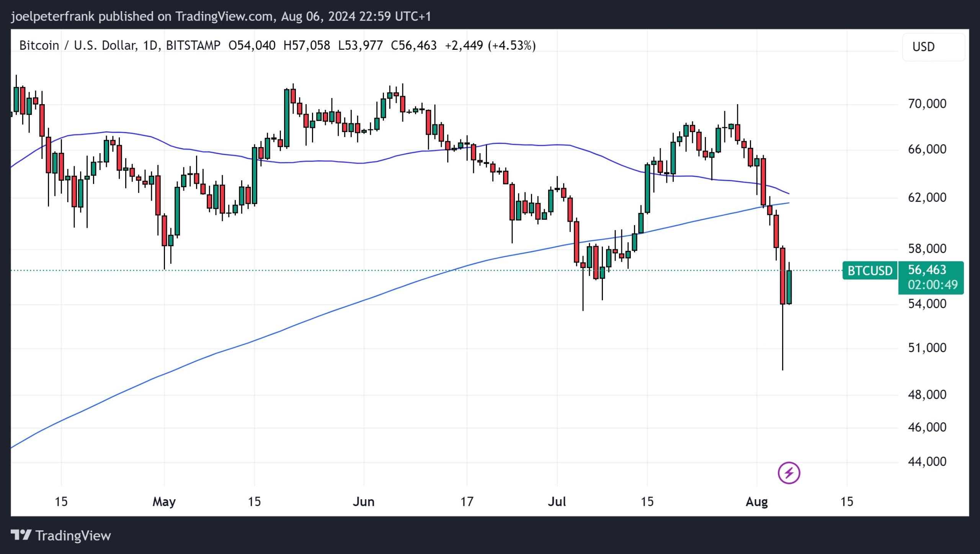Click the May label on time axis
980x554 pixels.
coord(164,502)
